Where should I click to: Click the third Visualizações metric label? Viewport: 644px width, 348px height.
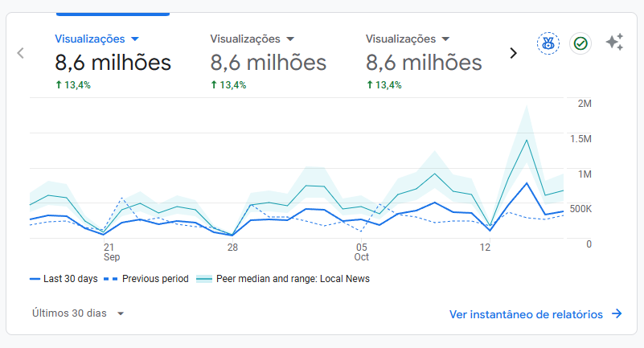[x=400, y=39]
